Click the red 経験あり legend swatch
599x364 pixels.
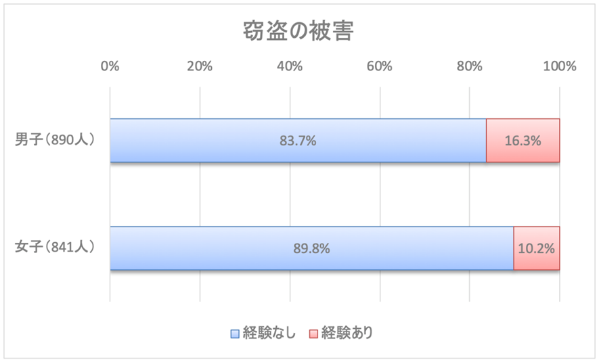point(313,334)
